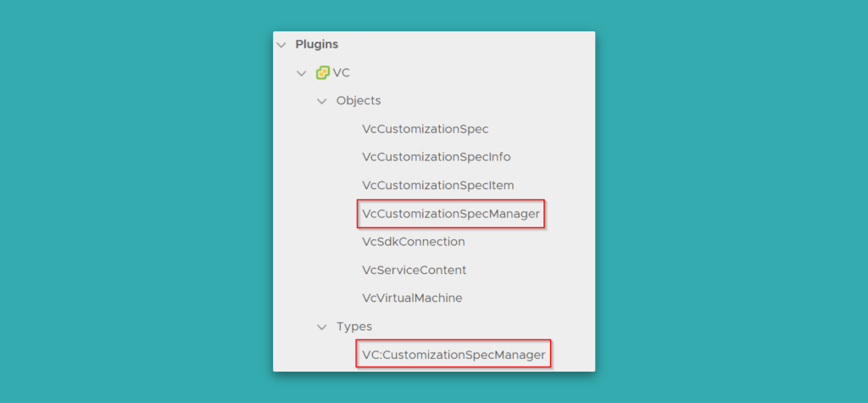Collapse the Objects section chevron
Image resolution: width=868 pixels, height=403 pixels.
pyautogui.click(x=321, y=101)
